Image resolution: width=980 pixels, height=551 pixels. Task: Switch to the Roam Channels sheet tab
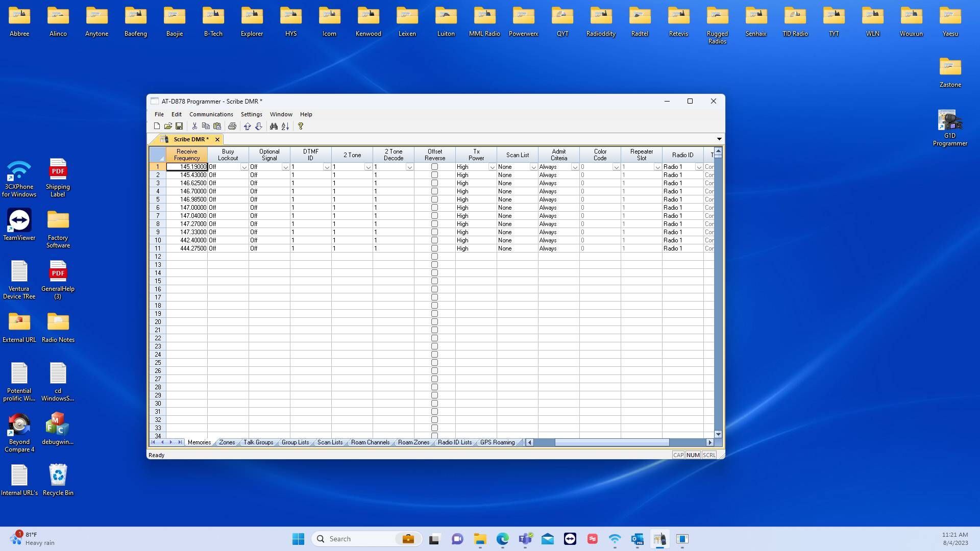tap(370, 442)
